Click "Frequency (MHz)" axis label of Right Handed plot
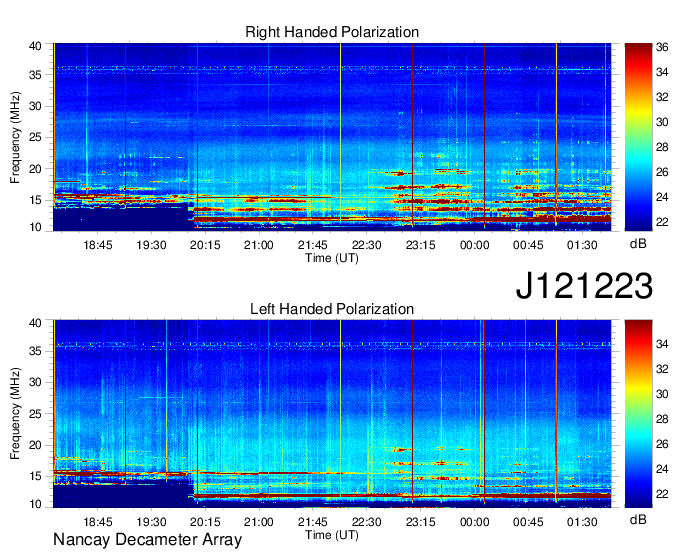The height and width of the screenshot is (552, 680). pos(15,137)
